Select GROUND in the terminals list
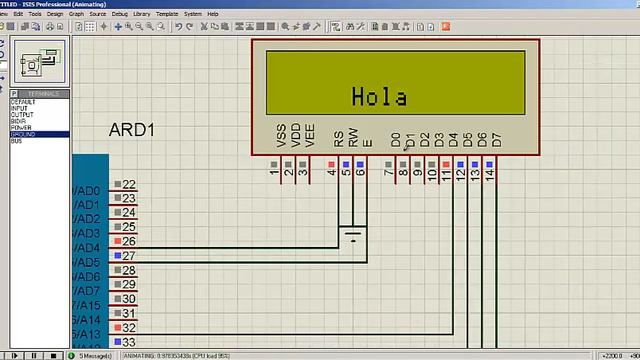Viewport: 640px width, 360px height. (40, 134)
